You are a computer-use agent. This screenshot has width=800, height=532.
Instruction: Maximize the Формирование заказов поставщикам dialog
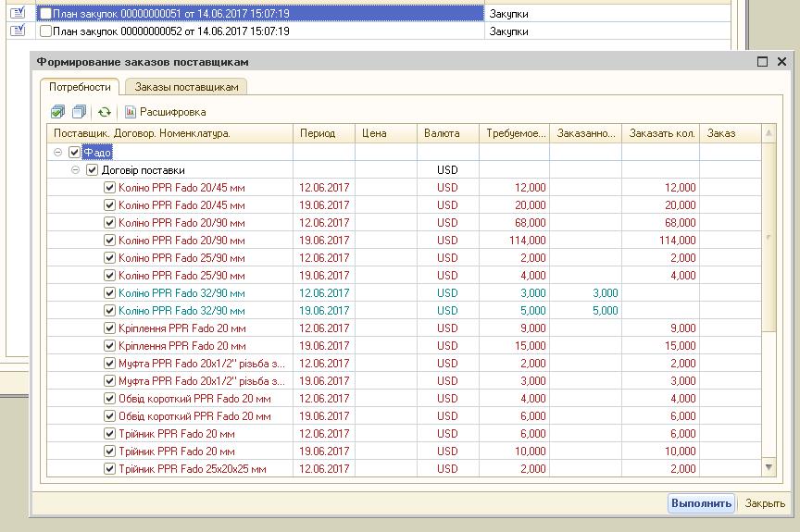pos(762,62)
